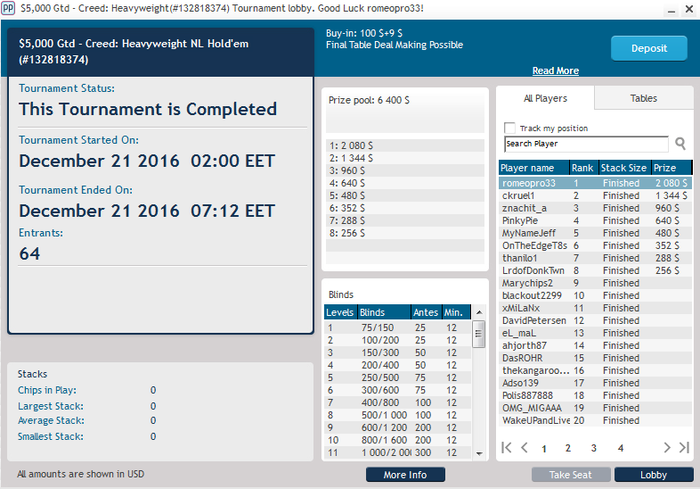This screenshot has width=700, height=489.
Task: Click the PP partypoker logo icon
Action: pyautogui.click(x=8, y=8)
